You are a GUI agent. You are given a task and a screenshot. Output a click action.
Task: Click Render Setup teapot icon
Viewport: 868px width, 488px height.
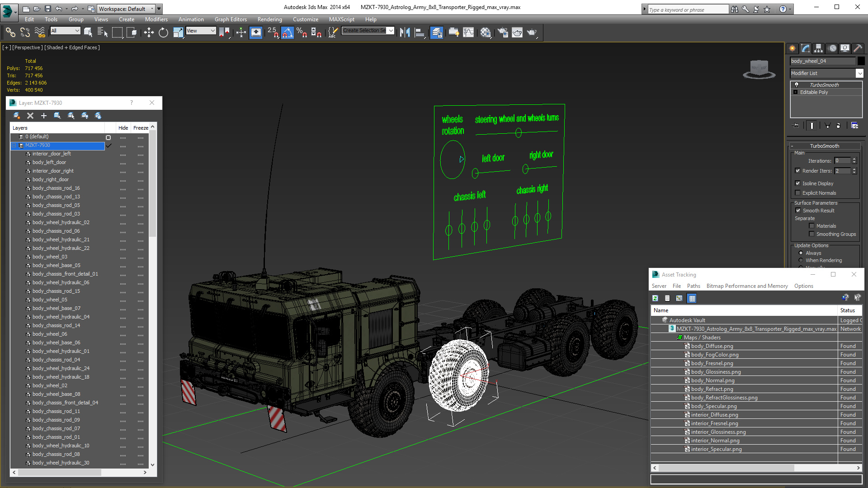(503, 32)
